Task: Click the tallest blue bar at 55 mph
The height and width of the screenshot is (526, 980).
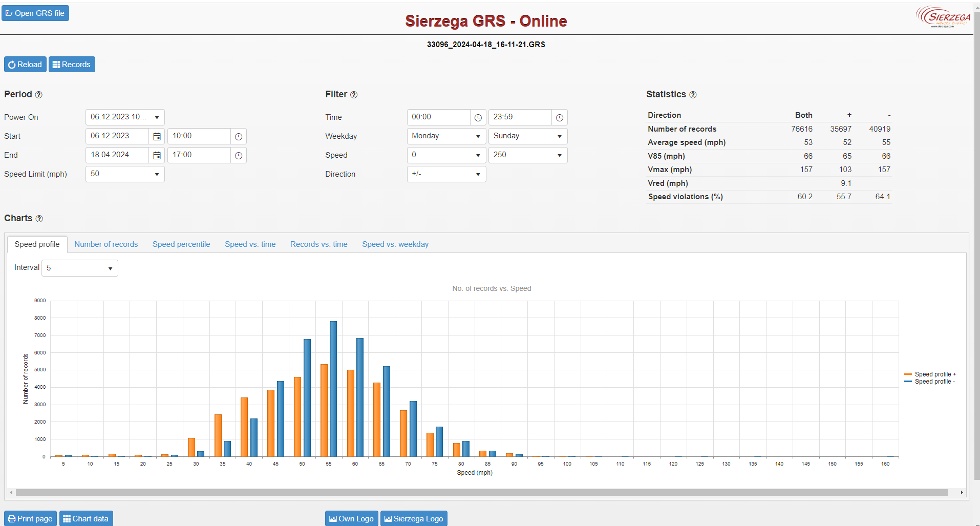Action: click(333, 389)
